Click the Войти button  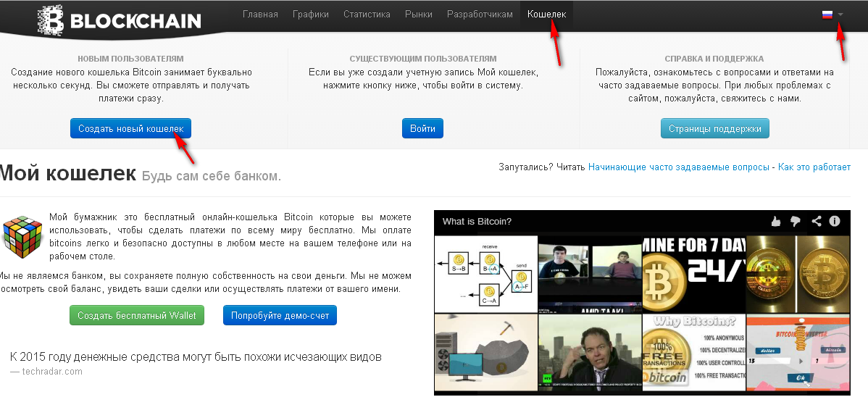422,128
